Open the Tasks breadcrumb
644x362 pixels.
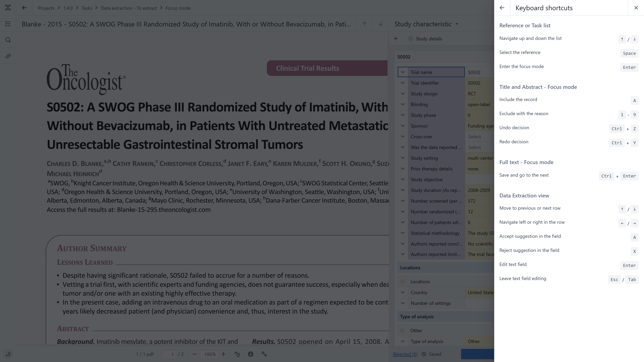(x=87, y=8)
